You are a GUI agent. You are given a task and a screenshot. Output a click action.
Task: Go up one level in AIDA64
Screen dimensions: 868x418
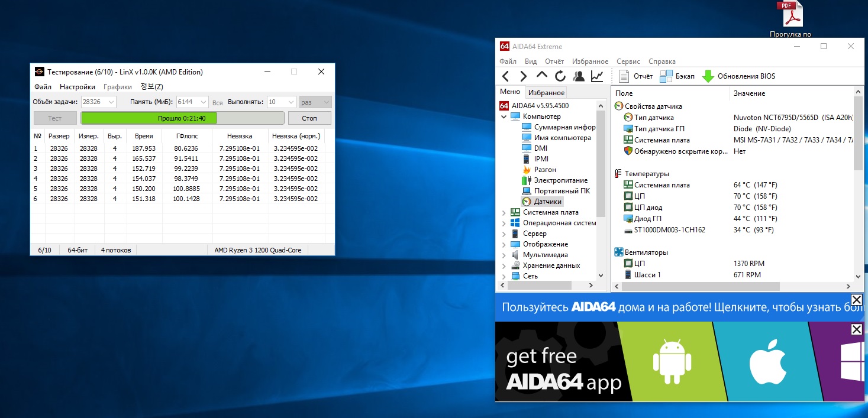pos(542,76)
